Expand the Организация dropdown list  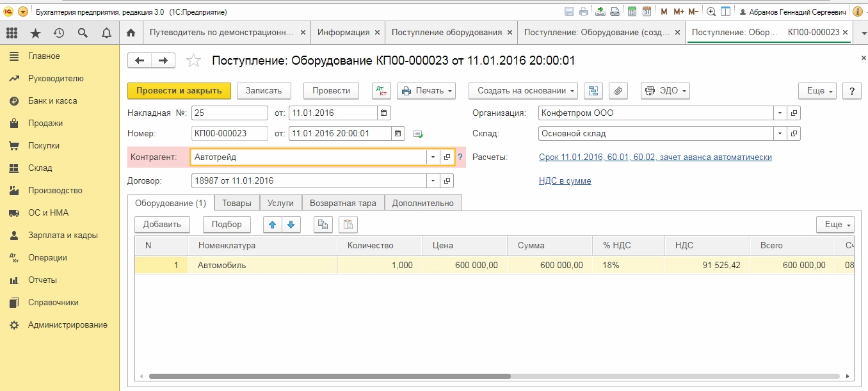point(780,113)
